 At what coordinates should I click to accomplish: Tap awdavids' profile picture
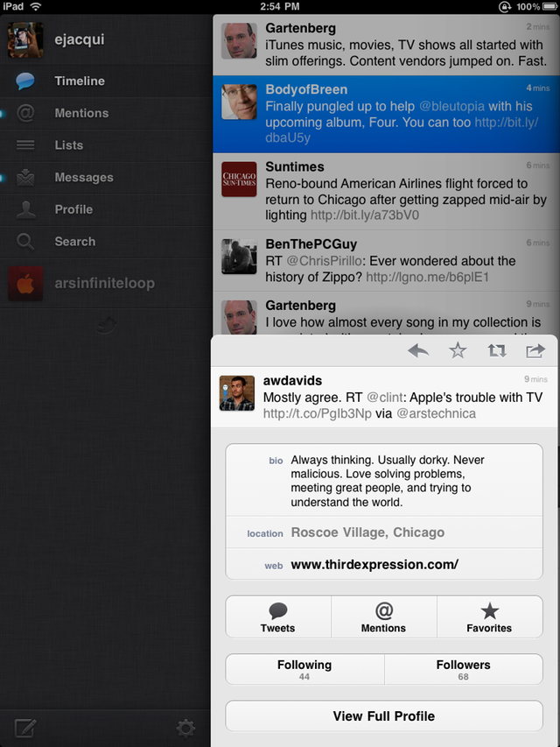[236, 393]
